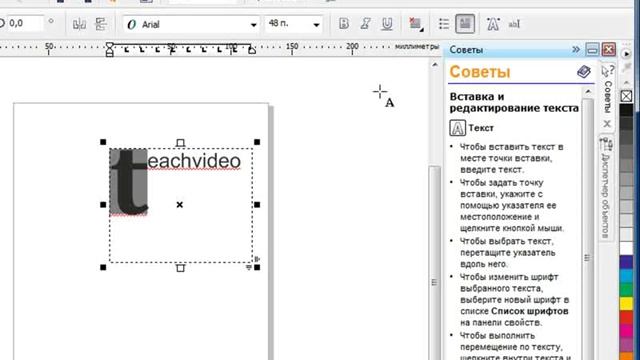Click the word eachvideo in the text frame

194,161
